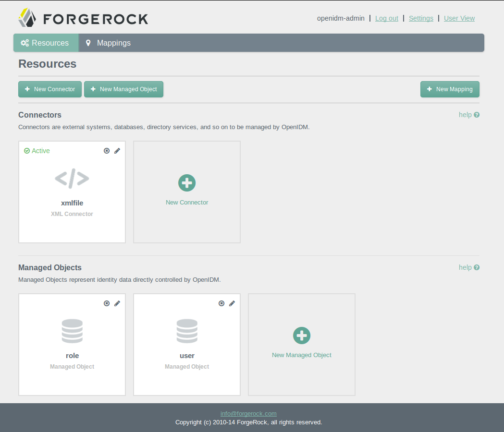Select the xmlfile connector name
The image size is (504, 432).
[x=72, y=203]
